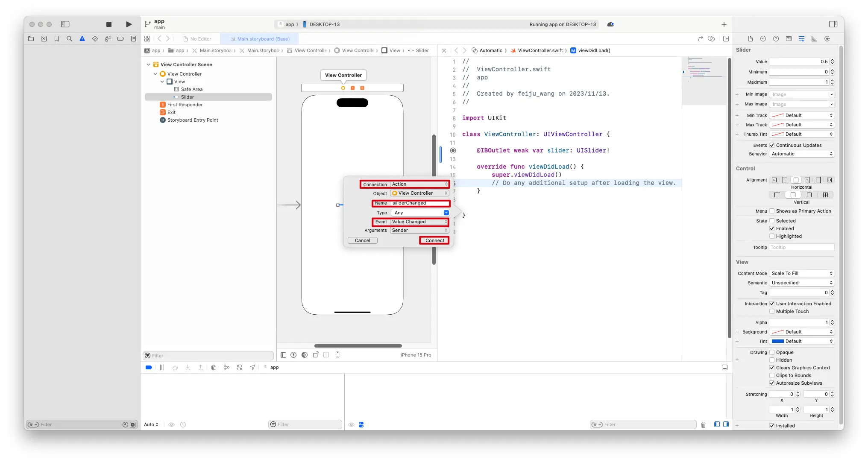Image resolution: width=868 pixels, height=462 pixels.
Task: Open the Issue navigator warning icon
Action: [x=82, y=39]
